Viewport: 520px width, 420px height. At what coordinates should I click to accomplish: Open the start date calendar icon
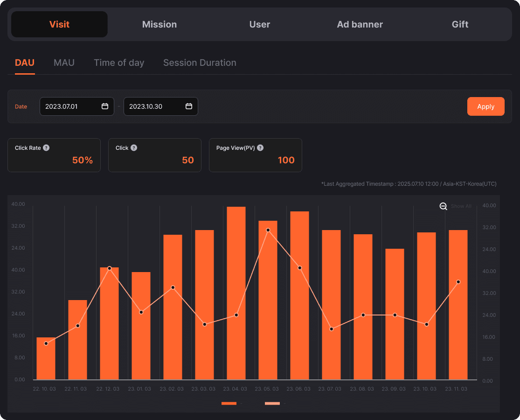(105, 106)
